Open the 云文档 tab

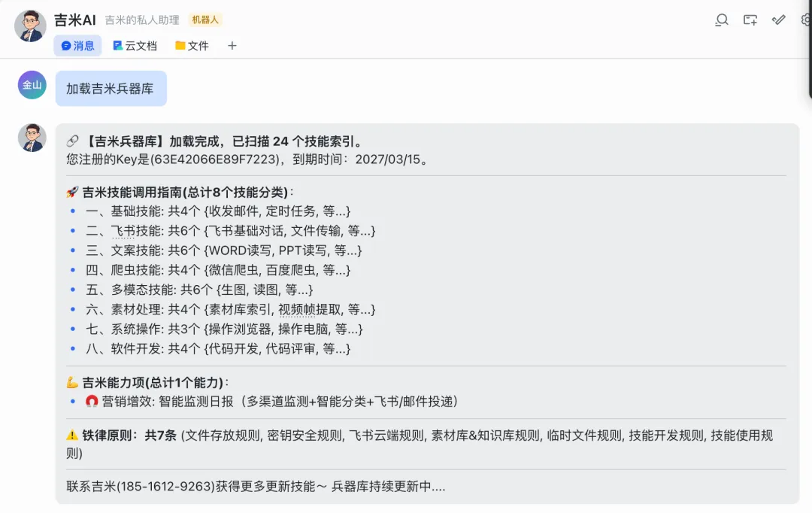[x=135, y=46]
